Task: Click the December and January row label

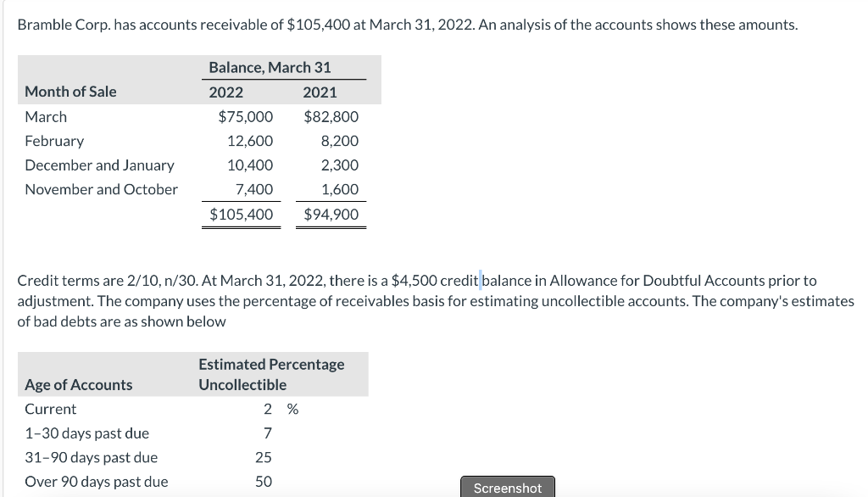Action: click(x=100, y=165)
